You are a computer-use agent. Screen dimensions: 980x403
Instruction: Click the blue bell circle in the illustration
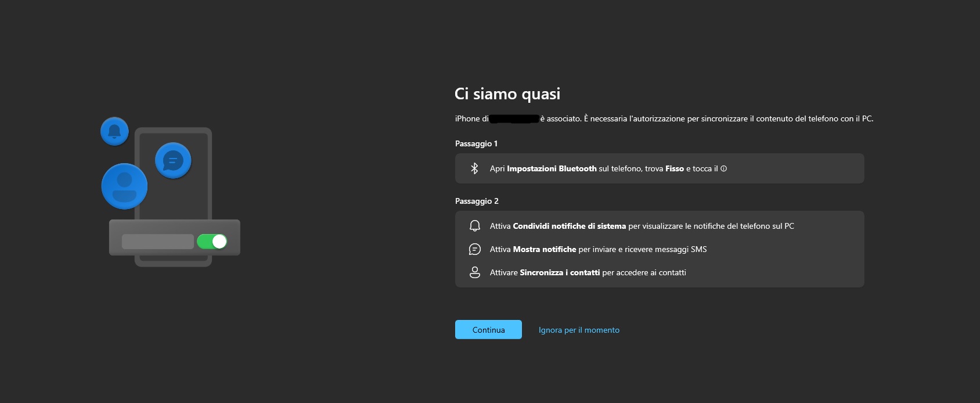114,131
